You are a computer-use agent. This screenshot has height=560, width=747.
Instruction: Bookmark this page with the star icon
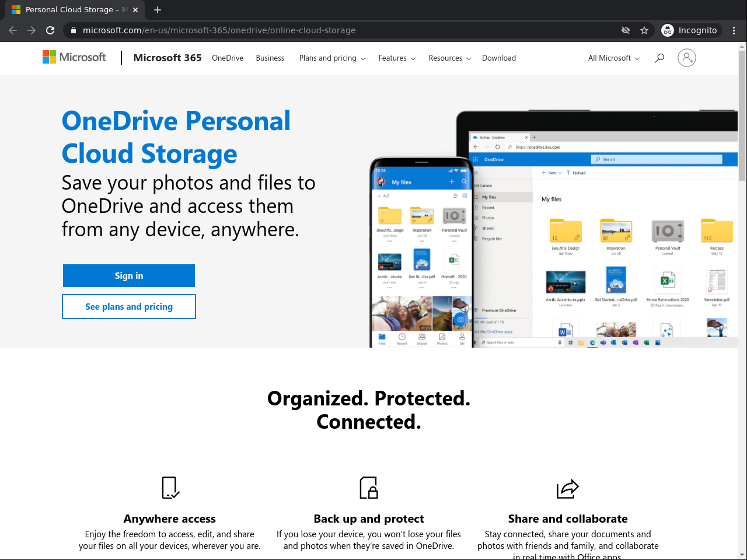[644, 30]
